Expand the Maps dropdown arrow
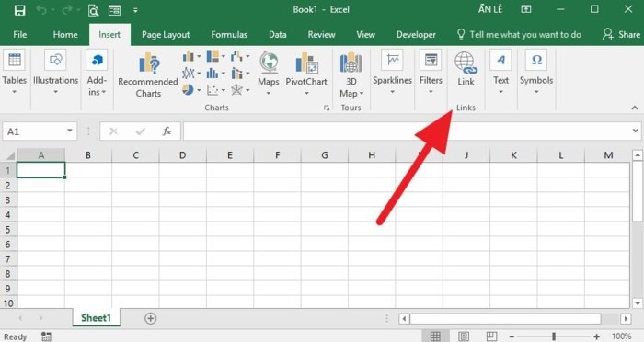Image resolution: width=644 pixels, height=342 pixels. [x=269, y=94]
